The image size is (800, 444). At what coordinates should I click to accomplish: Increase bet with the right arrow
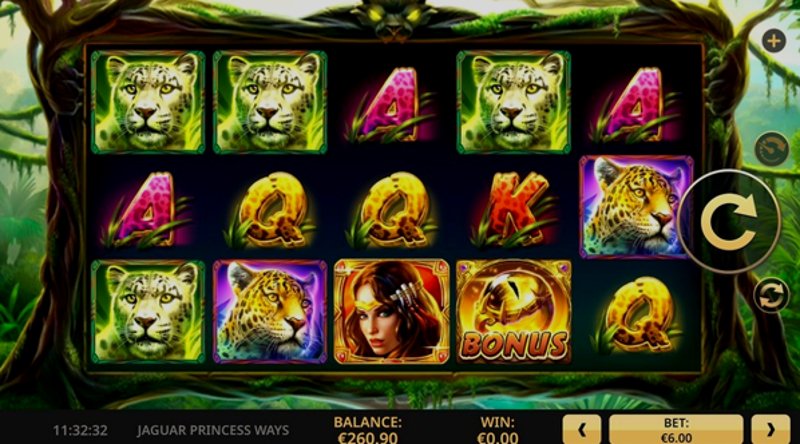tap(770, 430)
